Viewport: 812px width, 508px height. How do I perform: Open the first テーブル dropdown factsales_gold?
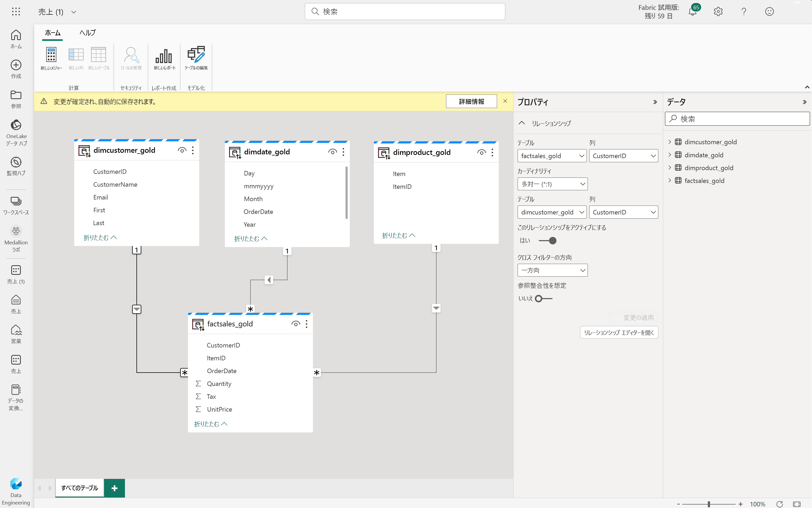coord(552,156)
